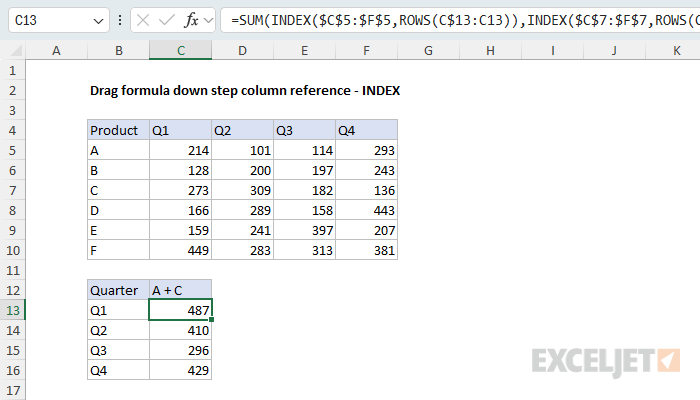Click the cell containing 449
This screenshot has width=700, height=400.
[180, 250]
